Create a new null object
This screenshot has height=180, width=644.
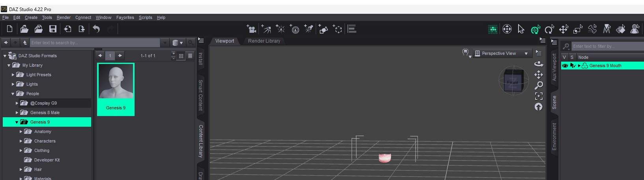tap(337, 29)
